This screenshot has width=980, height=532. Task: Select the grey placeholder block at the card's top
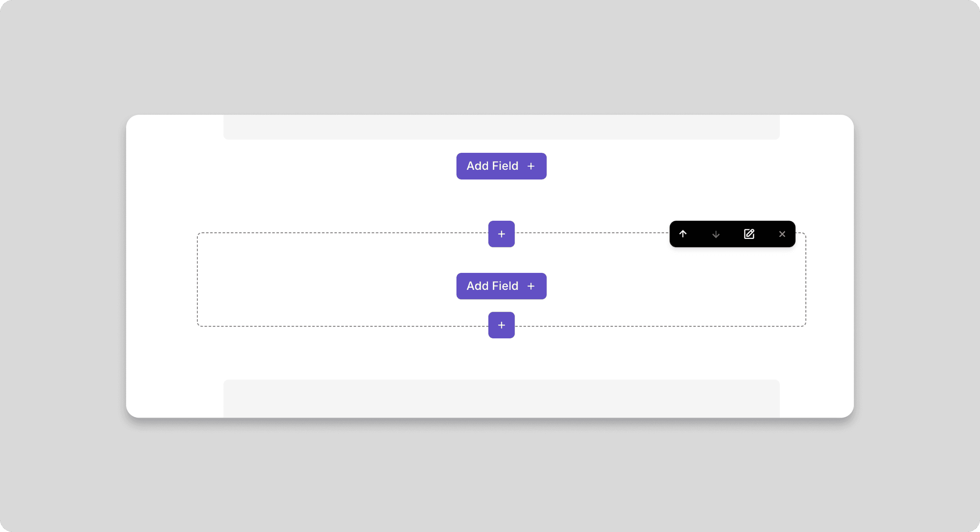click(x=501, y=127)
